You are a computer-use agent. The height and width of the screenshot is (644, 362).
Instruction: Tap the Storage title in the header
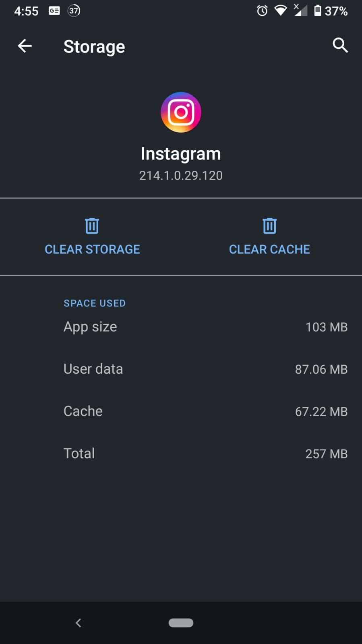(94, 46)
